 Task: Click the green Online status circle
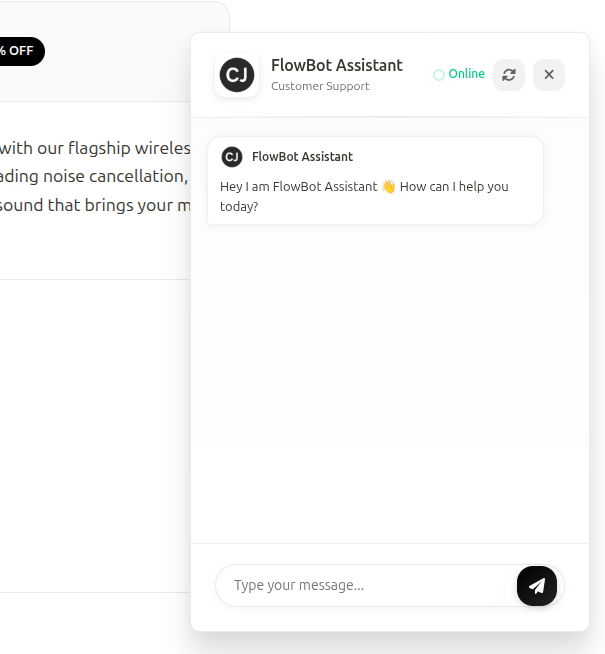click(438, 75)
